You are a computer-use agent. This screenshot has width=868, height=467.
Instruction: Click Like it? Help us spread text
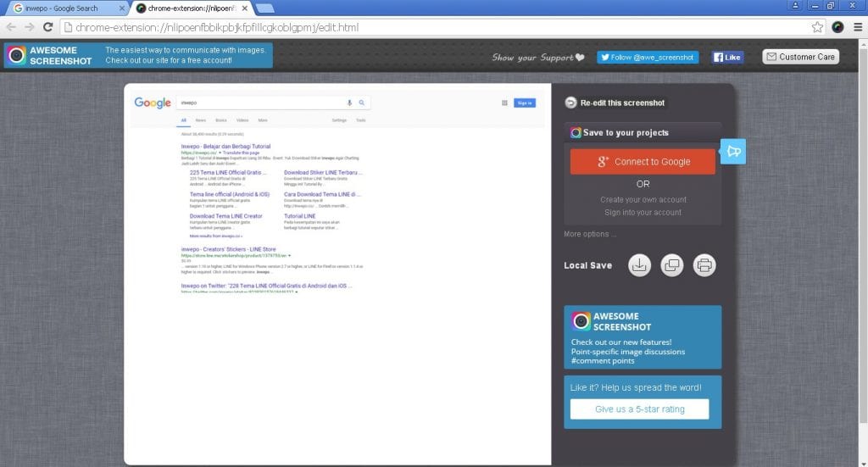pos(636,387)
